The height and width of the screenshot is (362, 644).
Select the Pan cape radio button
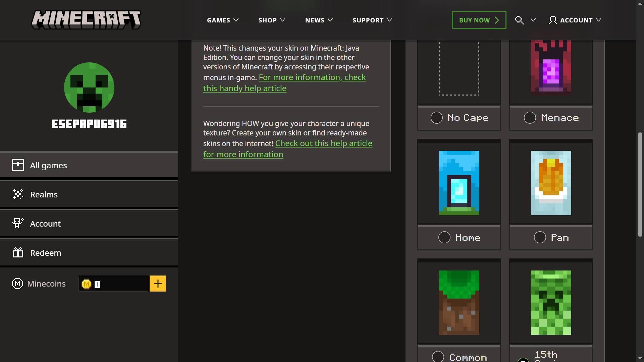coord(540,237)
